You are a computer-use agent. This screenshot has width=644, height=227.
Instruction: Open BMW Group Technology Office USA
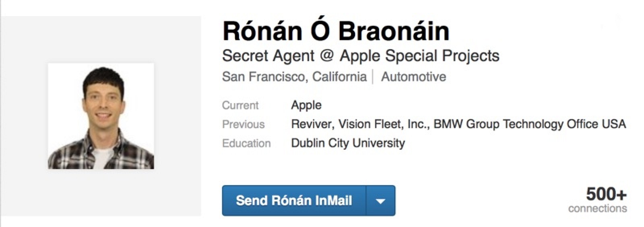tap(529, 124)
